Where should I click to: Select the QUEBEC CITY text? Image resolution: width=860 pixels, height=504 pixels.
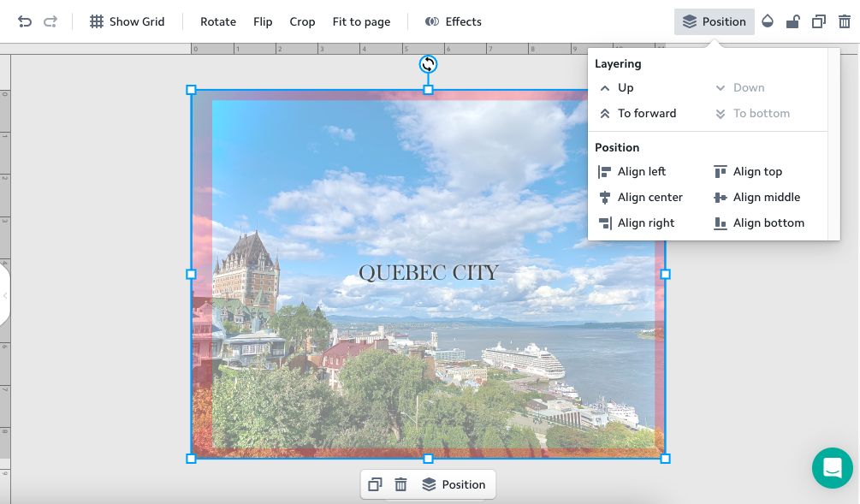point(429,273)
